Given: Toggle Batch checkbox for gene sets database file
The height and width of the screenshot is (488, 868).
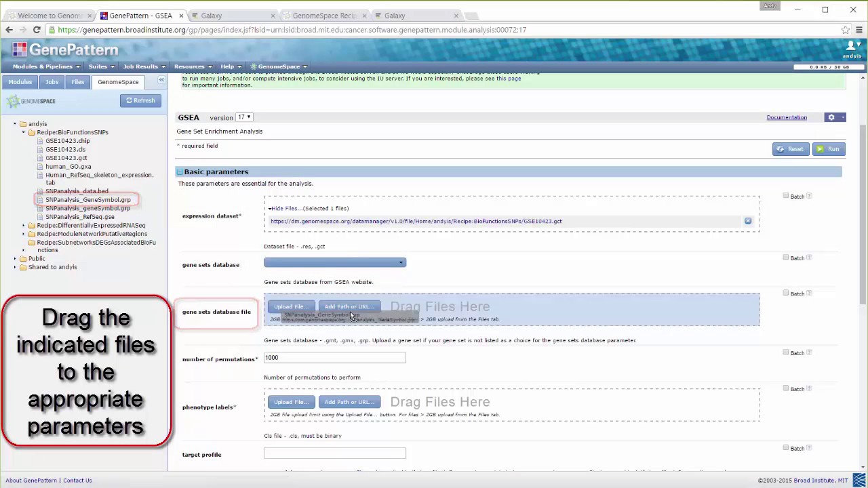Looking at the screenshot, I should pyautogui.click(x=786, y=293).
